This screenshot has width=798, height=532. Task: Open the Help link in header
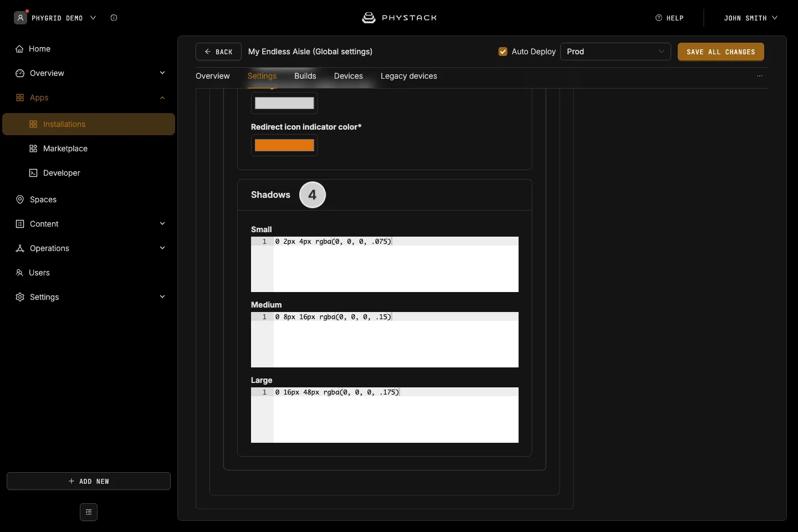[669, 18]
